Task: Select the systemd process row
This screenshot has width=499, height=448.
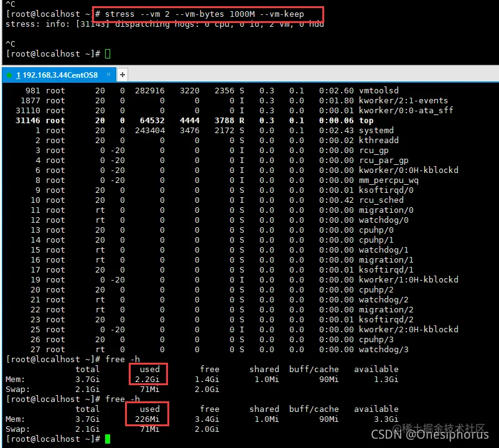Action: [x=215, y=131]
